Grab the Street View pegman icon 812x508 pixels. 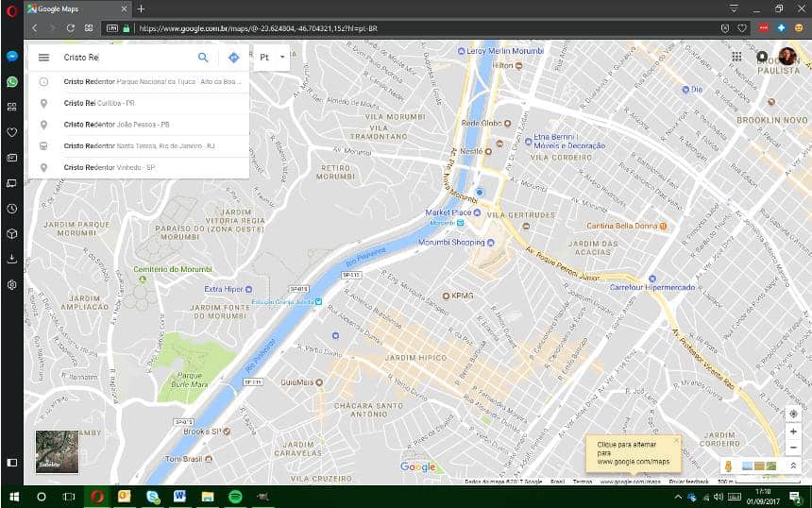[x=729, y=466]
